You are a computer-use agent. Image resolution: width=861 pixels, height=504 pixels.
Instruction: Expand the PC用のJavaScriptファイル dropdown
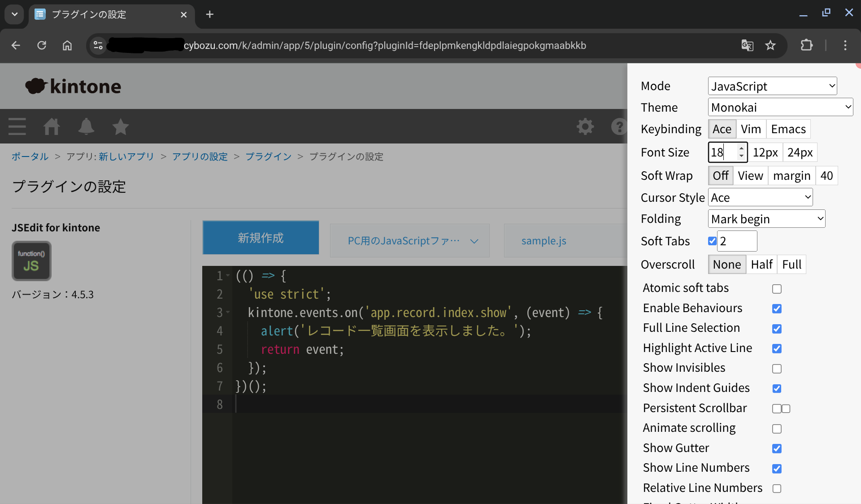pos(409,241)
